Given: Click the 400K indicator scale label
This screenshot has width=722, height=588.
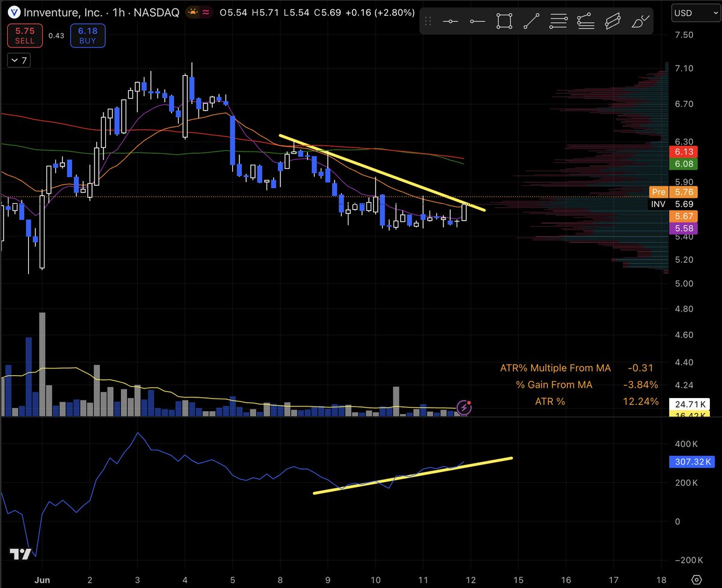Looking at the screenshot, I should coord(687,444).
